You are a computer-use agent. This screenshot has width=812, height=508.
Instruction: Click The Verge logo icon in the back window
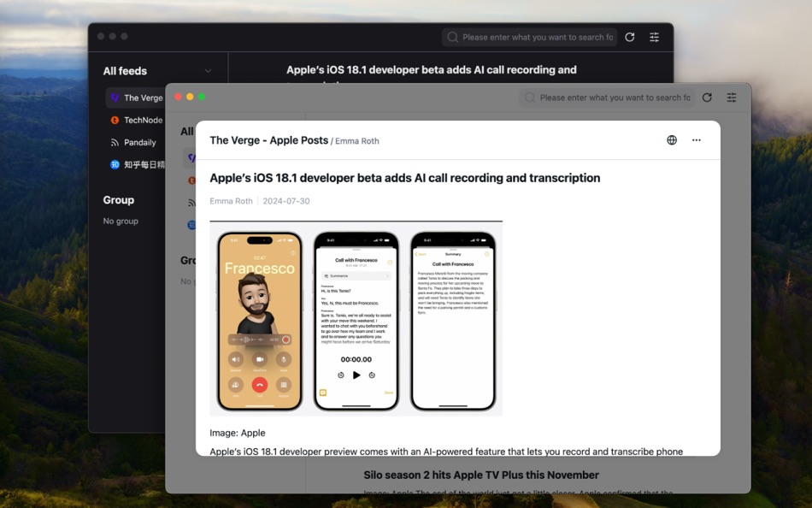(x=115, y=97)
